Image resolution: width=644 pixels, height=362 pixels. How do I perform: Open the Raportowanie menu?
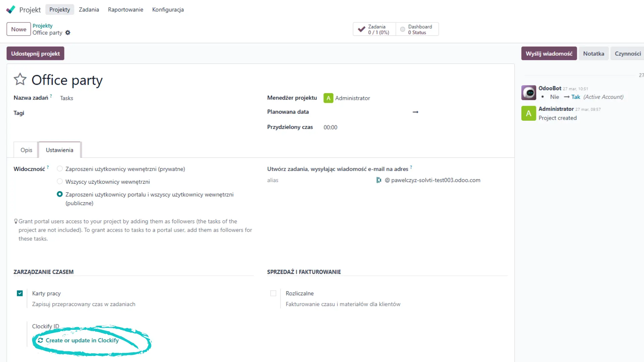click(125, 9)
